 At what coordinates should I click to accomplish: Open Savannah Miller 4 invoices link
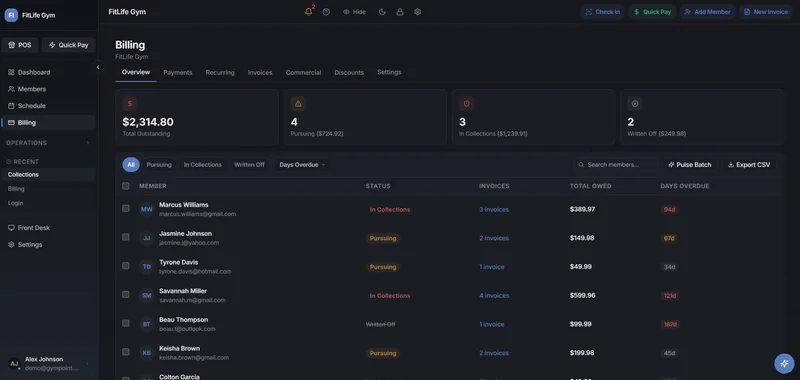pyautogui.click(x=494, y=296)
